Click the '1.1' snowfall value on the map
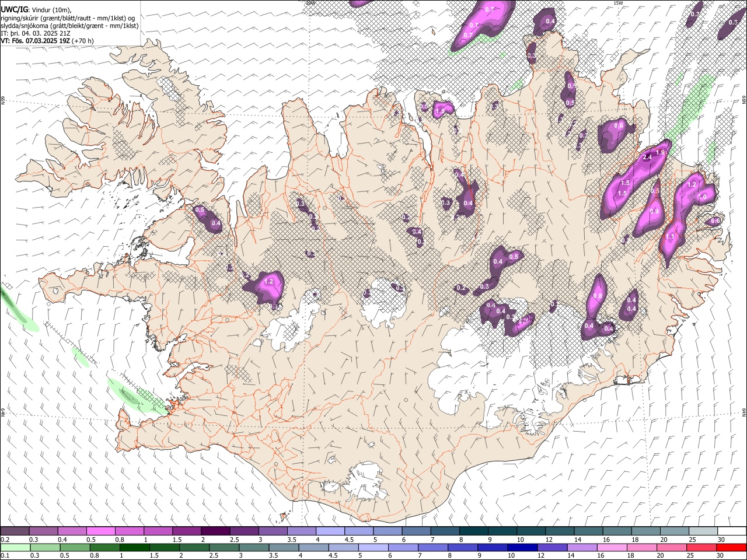Image resolution: width=747 pixels, height=560 pixels. tap(670, 237)
